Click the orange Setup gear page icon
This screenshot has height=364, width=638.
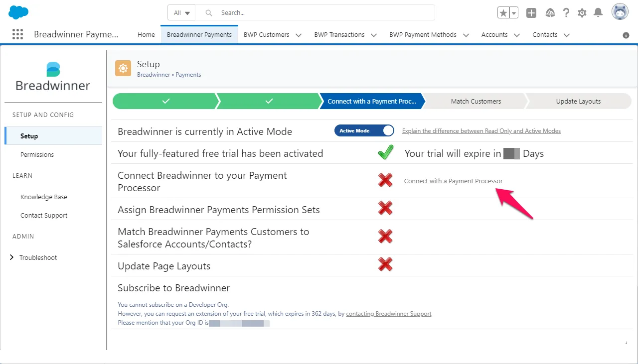pos(123,69)
